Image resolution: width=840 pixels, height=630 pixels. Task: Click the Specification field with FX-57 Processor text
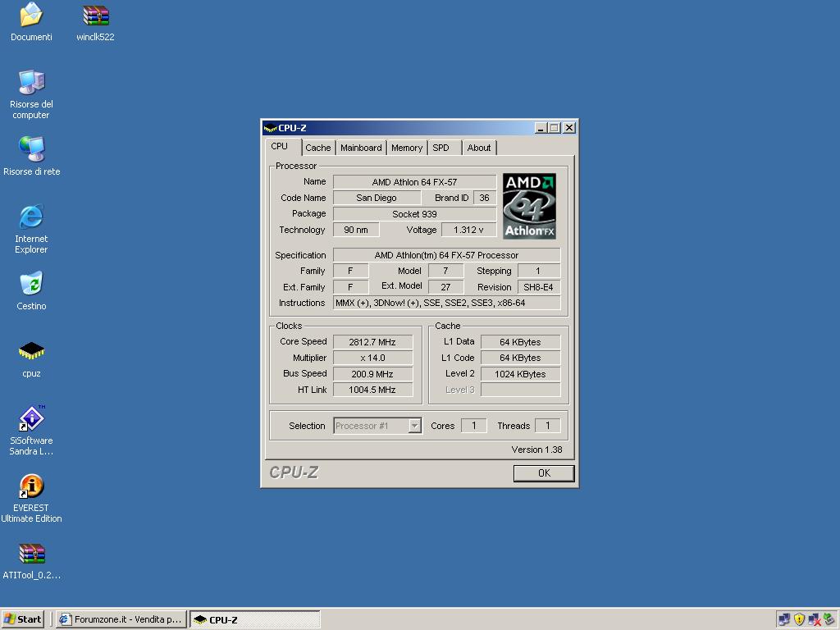447,255
